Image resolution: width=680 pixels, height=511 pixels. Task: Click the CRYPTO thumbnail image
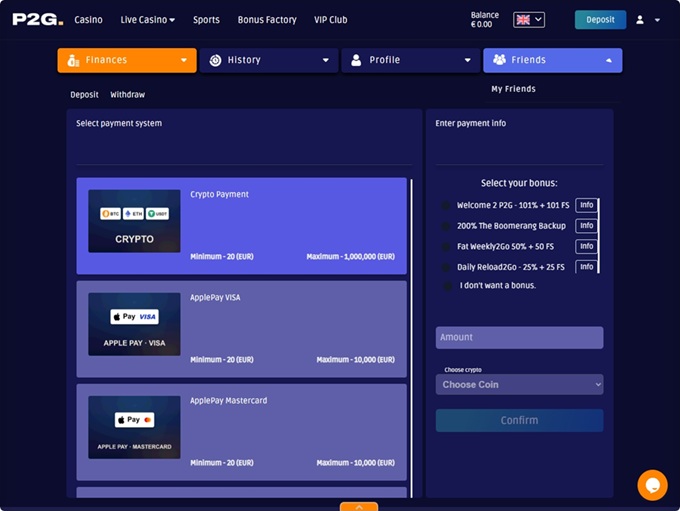tap(134, 221)
